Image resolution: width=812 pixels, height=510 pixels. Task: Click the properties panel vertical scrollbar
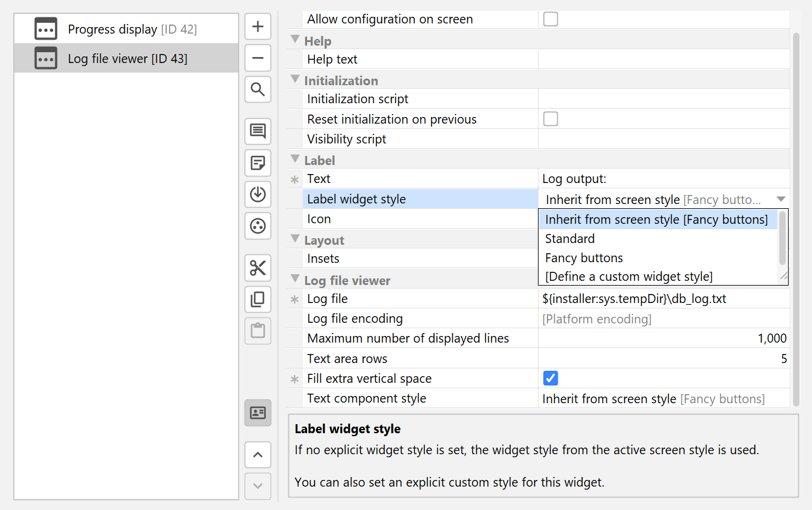(796, 216)
